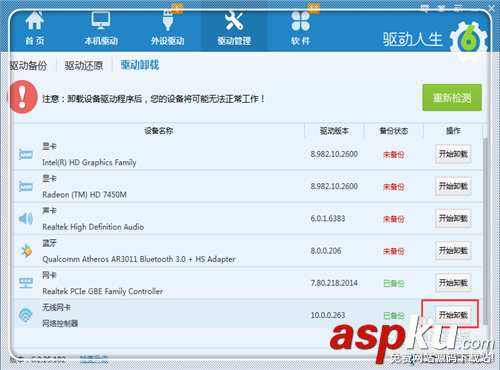Screen dimensions: 500x370
Task: Click the 设备名称 column header
Action: [x=159, y=131]
